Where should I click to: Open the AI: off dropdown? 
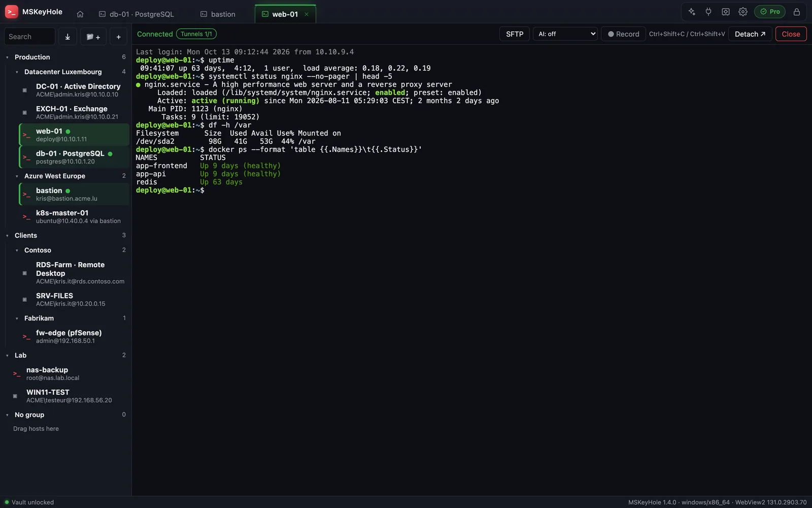(565, 34)
